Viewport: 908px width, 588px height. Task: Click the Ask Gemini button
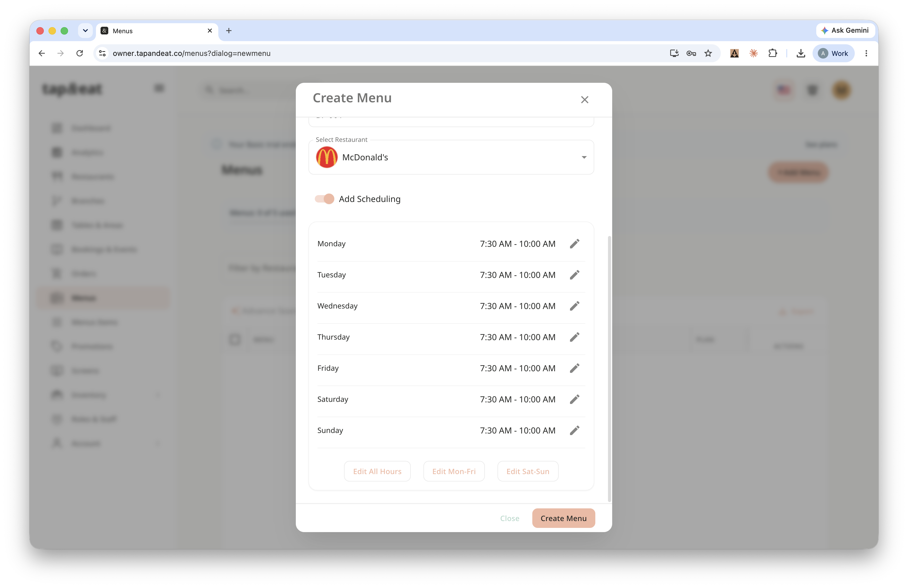point(845,31)
